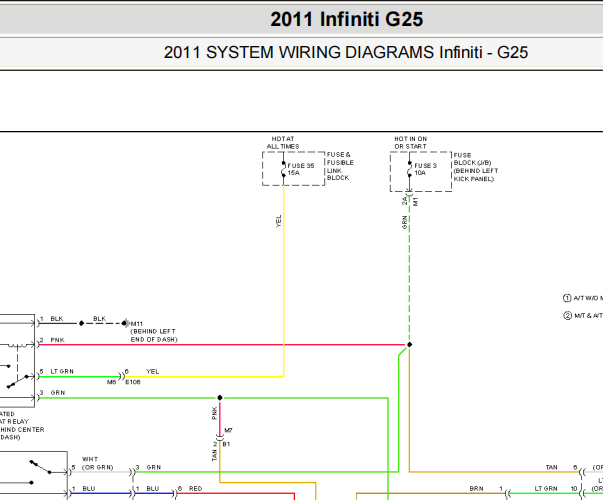Select the vertical "GRN" label on dashed wire
The image size is (603, 500).
(x=405, y=222)
